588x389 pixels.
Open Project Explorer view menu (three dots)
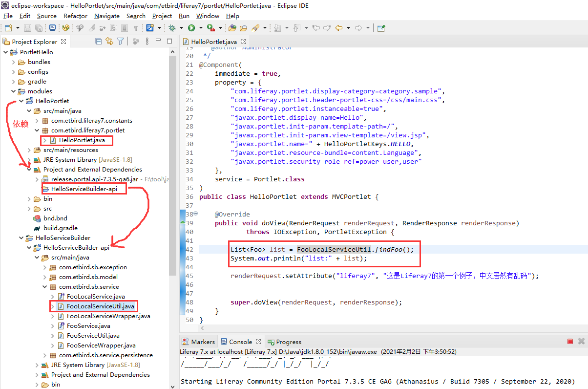[x=147, y=42]
